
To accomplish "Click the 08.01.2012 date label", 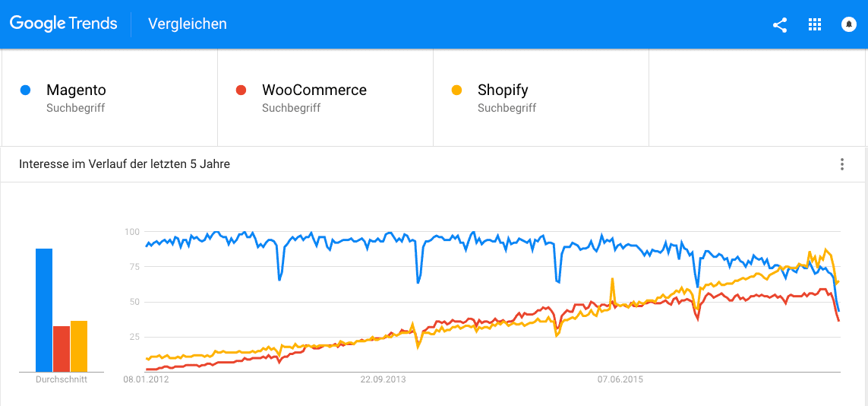I will (x=147, y=379).
